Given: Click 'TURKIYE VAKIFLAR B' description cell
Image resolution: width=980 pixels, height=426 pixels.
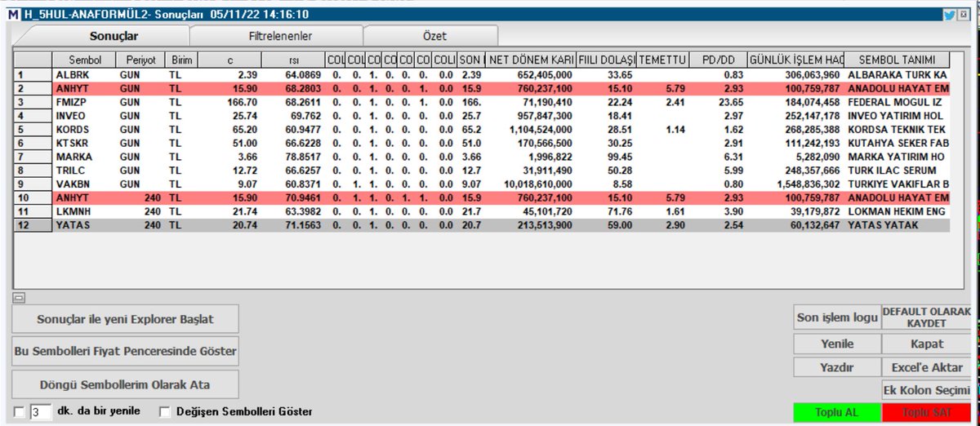Looking at the screenshot, I should (x=898, y=184).
